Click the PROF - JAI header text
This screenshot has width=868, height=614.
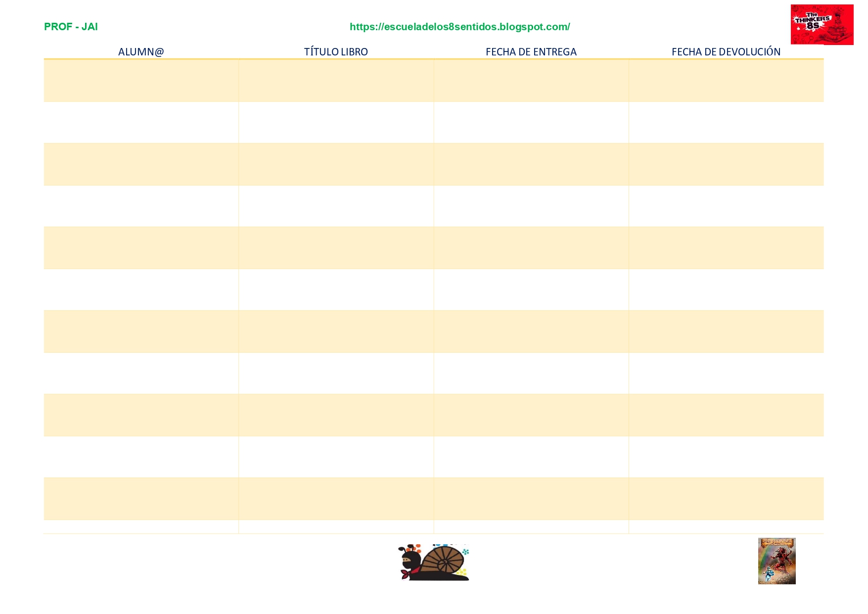71,27
